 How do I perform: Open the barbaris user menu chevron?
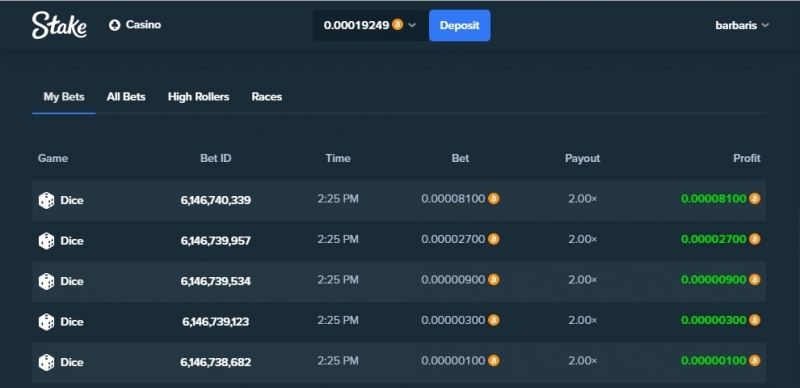[x=765, y=25]
